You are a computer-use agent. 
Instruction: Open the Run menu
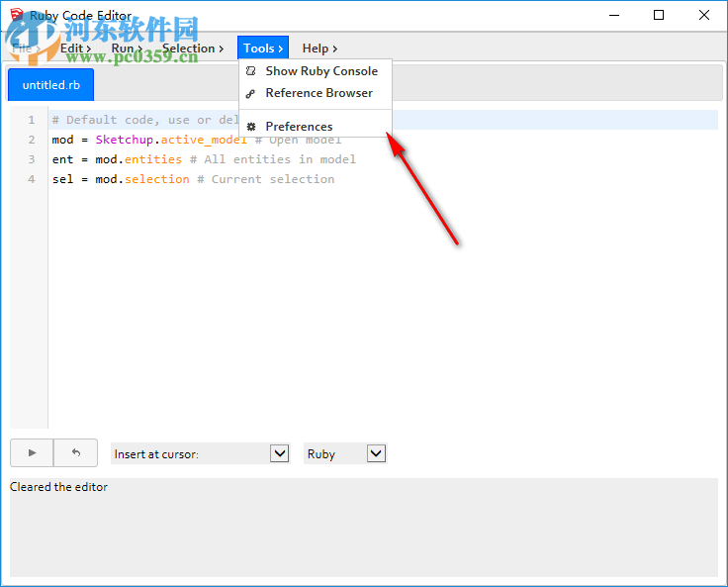[x=127, y=49]
